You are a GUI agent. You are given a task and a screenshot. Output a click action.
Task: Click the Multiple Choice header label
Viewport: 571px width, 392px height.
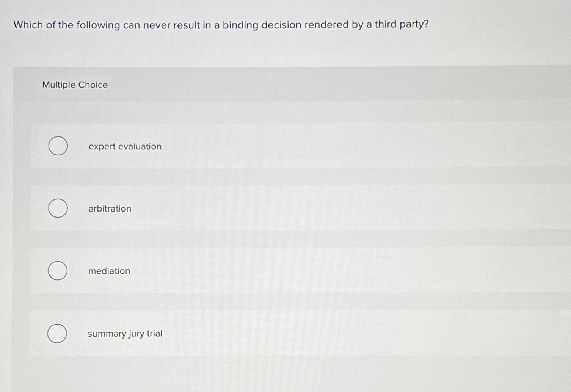75,85
